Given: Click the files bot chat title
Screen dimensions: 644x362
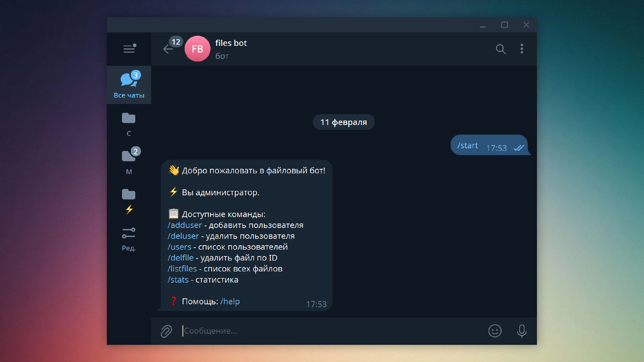Looking at the screenshot, I should pos(231,43).
